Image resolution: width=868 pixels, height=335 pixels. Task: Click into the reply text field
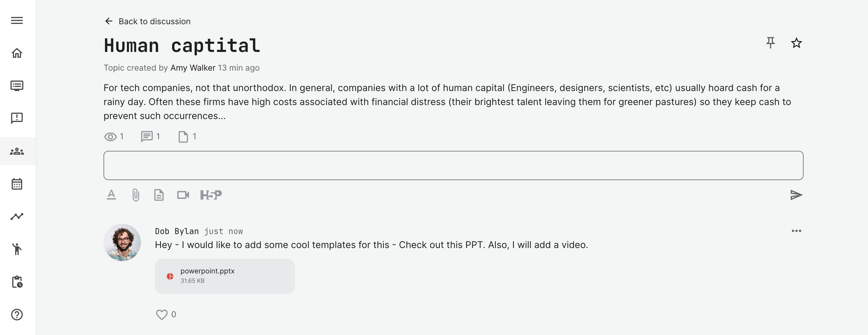[x=453, y=165]
